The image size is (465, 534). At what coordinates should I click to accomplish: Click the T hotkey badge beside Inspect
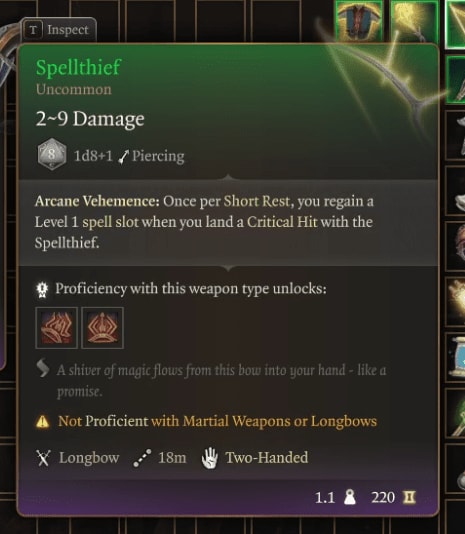coord(33,30)
